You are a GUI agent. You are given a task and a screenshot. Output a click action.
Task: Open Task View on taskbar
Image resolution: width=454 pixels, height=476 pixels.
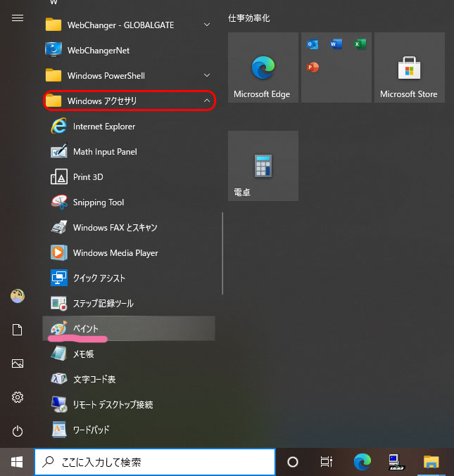click(327, 462)
